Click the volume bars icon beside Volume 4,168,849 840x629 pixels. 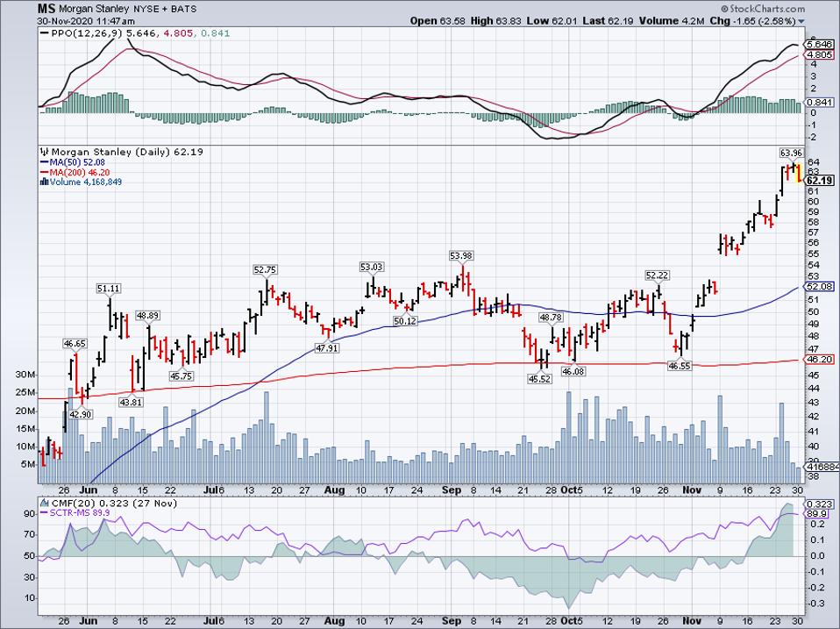(45, 182)
